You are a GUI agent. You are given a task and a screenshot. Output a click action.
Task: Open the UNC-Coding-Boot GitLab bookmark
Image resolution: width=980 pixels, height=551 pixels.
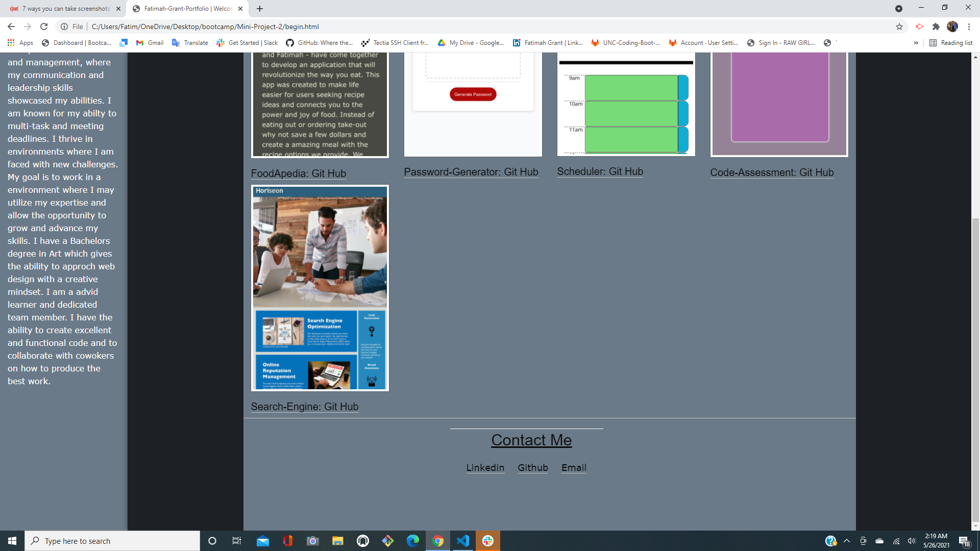pos(625,43)
